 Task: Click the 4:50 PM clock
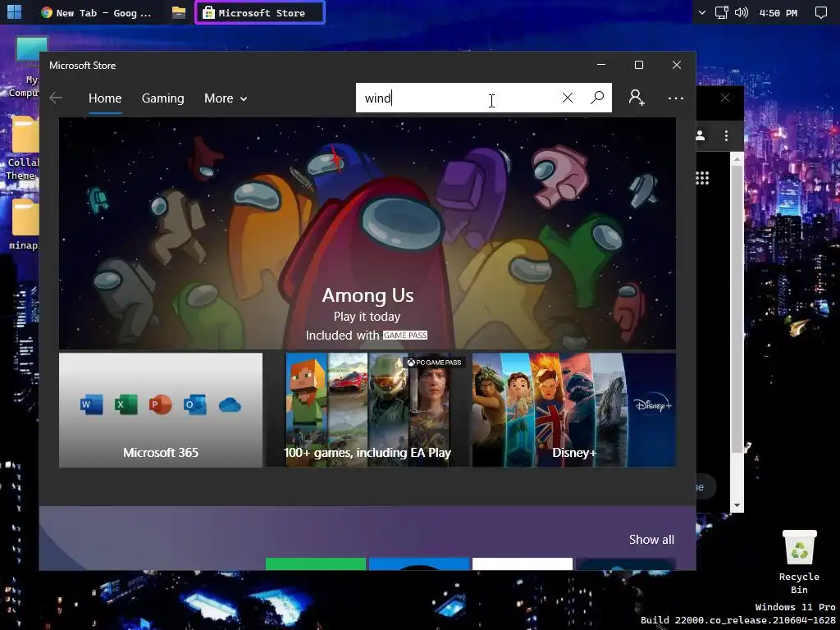[778, 13]
